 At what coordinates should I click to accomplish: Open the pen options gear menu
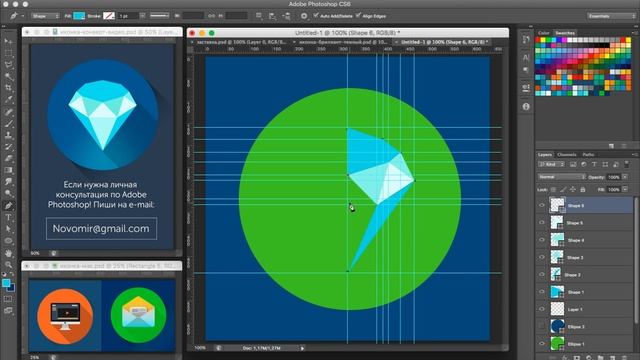pos(304,16)
